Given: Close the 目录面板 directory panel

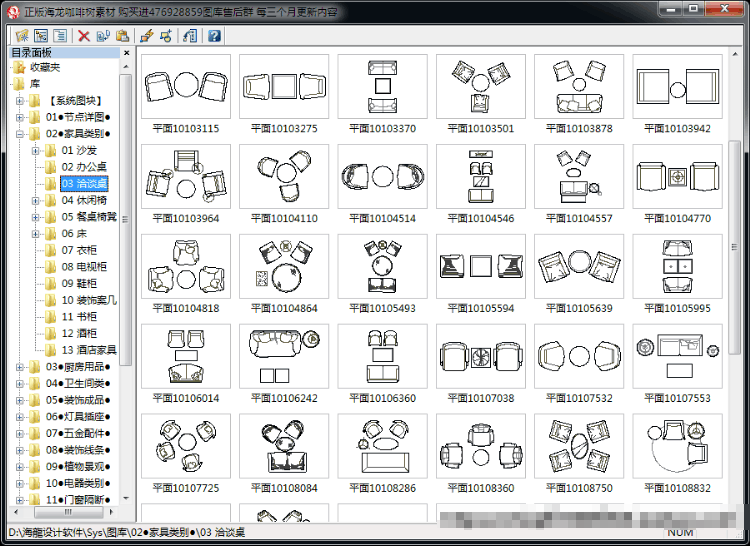Looking at the screenshot, I should [x=126, y=53].
